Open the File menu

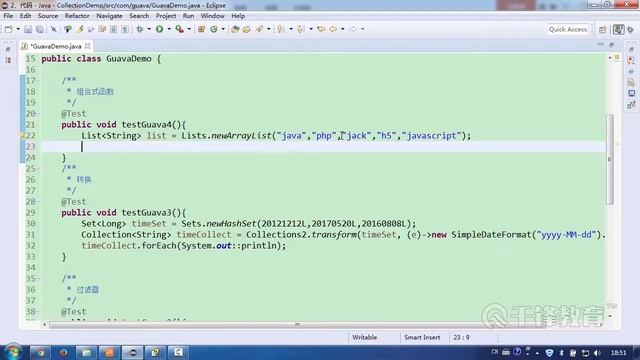pyautogui.click(x=8, y=16)
